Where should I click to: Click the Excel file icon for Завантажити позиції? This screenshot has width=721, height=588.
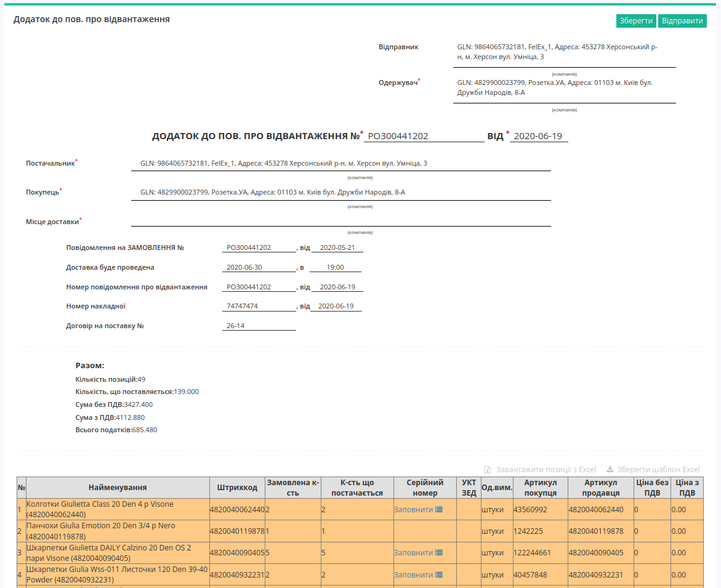click(x=488, y=469)
